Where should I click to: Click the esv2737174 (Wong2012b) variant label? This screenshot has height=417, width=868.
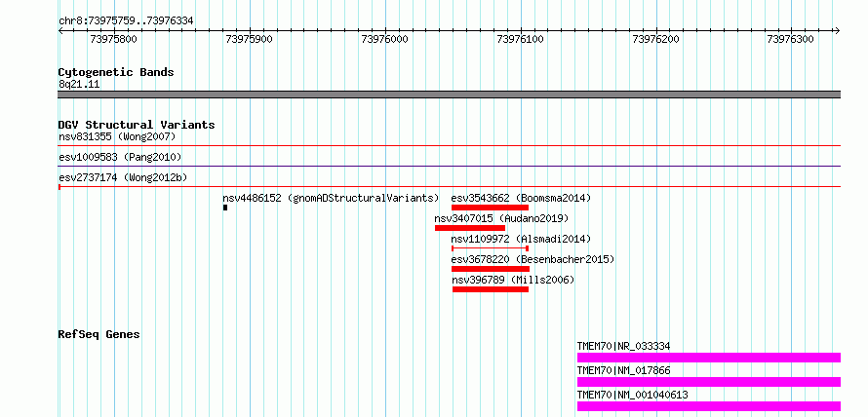click(123, 177)
